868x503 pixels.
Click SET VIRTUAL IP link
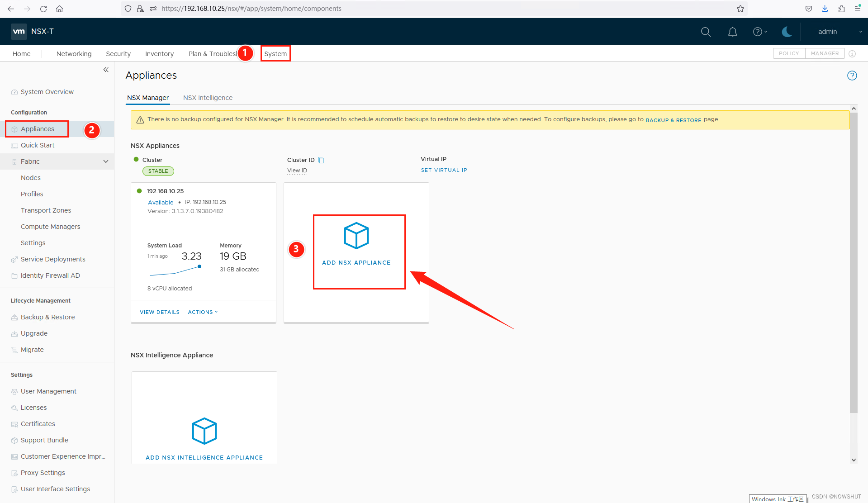pyautogui.click(x=444, y=170)
